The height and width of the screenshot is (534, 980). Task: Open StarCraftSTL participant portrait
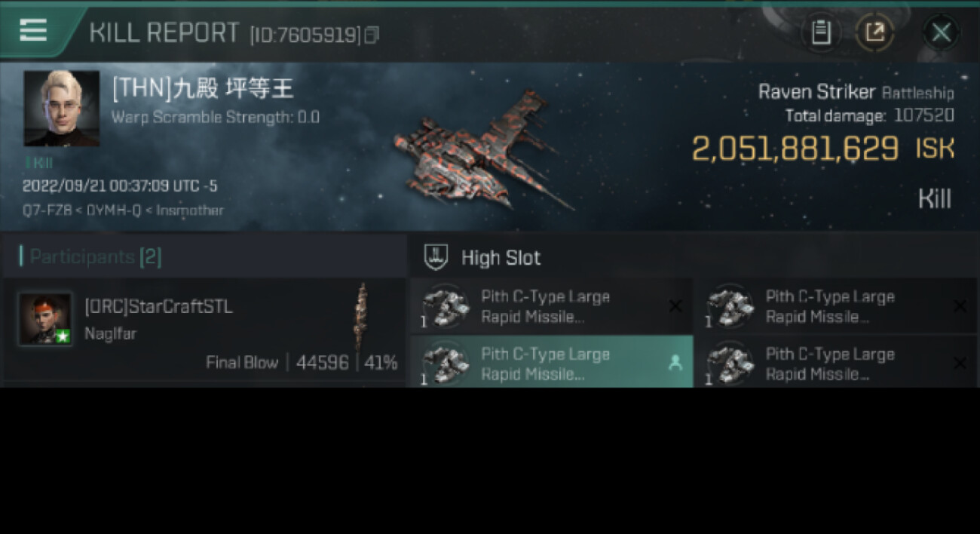(45, 319)
